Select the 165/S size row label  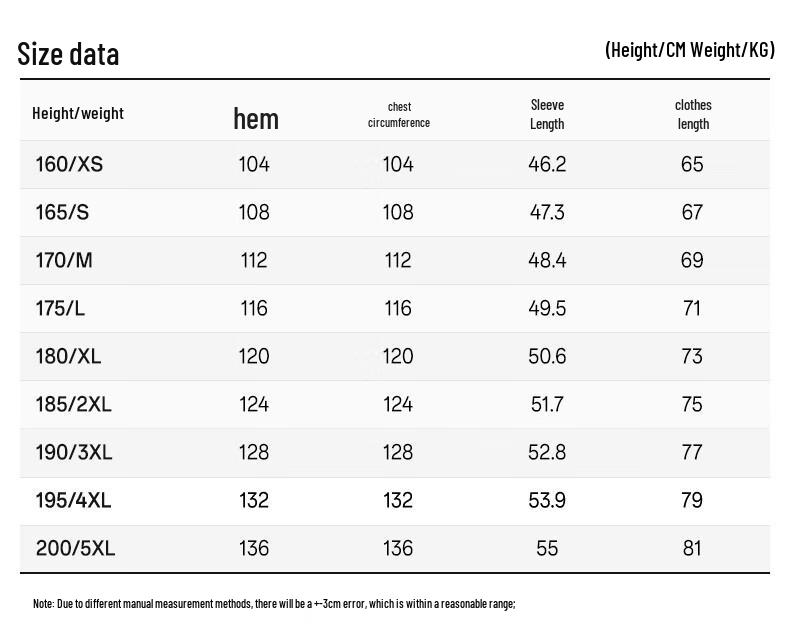(x=62, y=212)
